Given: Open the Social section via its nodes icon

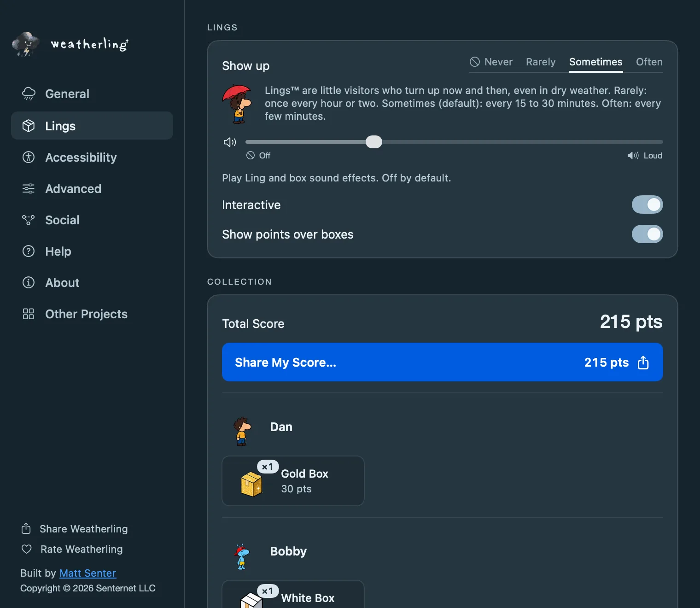Looking at the screenshot, I should 29,220.
